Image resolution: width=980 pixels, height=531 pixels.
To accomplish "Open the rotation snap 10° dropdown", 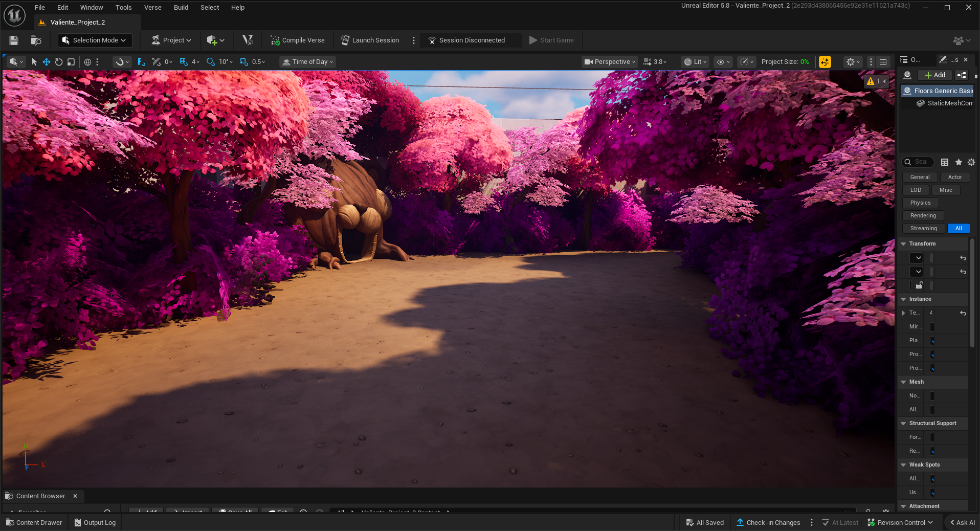I will coord(226,62).
